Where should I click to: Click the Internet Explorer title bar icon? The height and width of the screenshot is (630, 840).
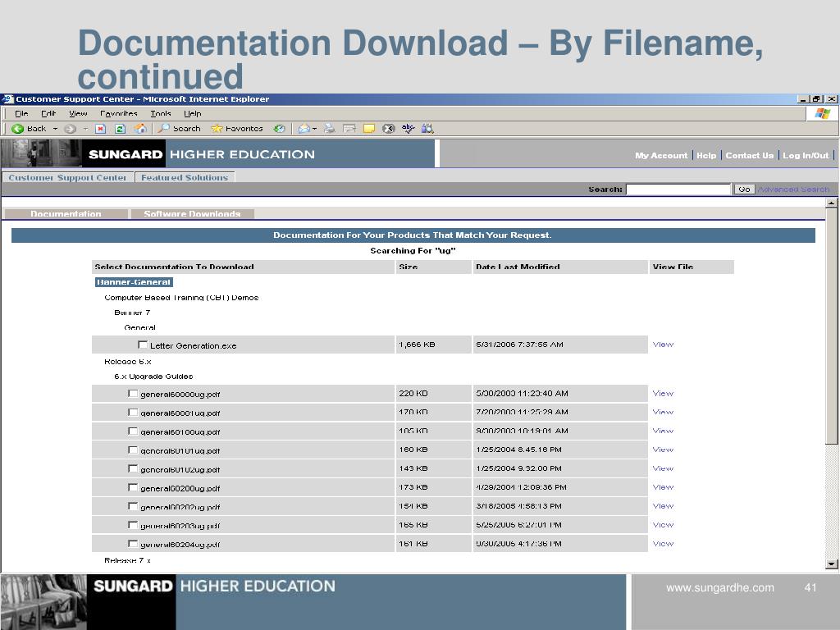(7, 99)
